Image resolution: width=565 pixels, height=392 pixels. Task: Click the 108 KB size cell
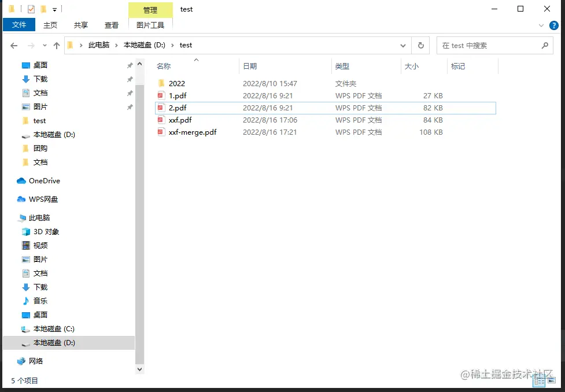tap(431, 132)
